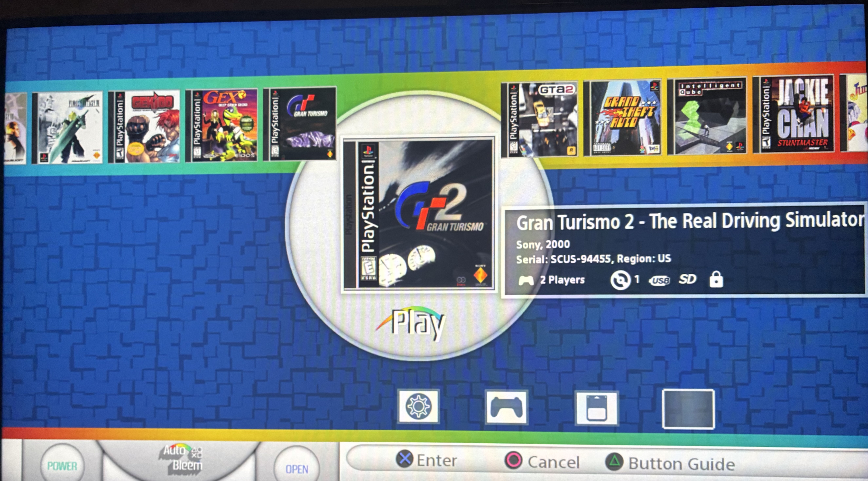Select the first Gran Turismo cover
This screenshot has height=481, width=868.
[x=300, y=124]
